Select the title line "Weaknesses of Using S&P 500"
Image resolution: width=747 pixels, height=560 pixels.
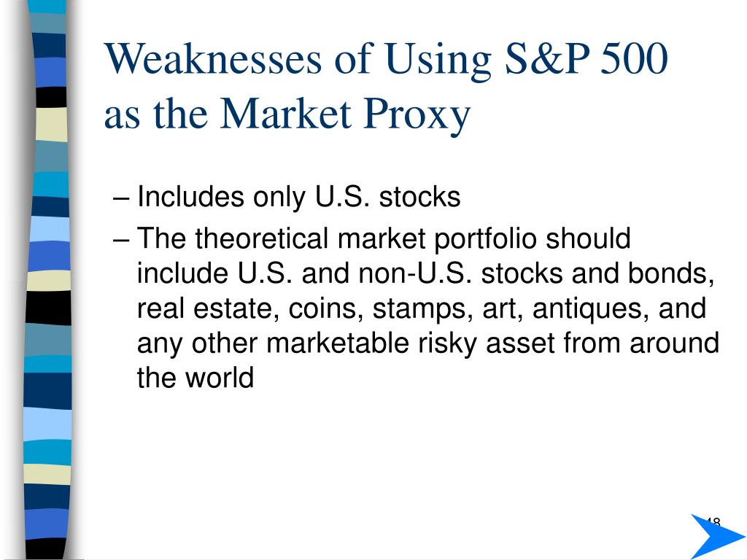[x=386, y=59]
